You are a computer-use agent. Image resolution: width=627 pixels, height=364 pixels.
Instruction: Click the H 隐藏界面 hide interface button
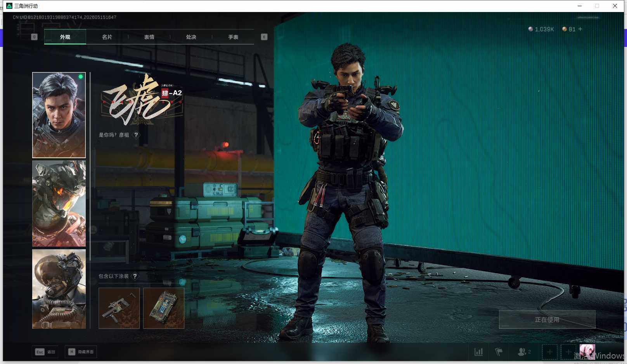81,352
